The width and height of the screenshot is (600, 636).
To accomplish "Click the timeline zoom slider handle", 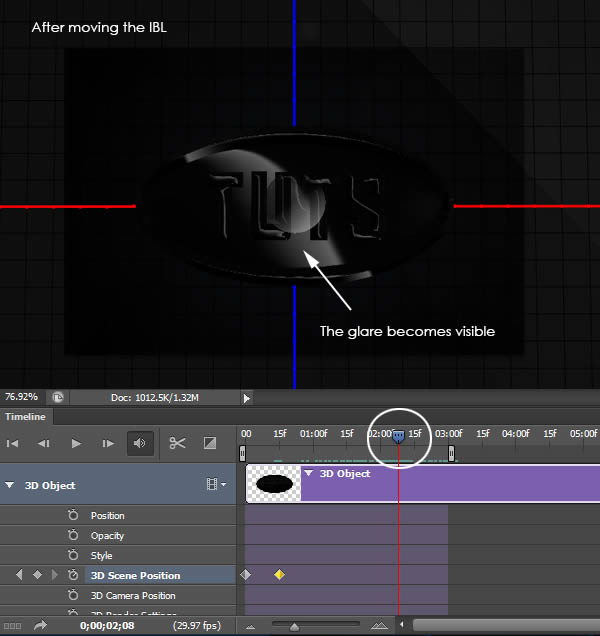I will coord(295,627).
